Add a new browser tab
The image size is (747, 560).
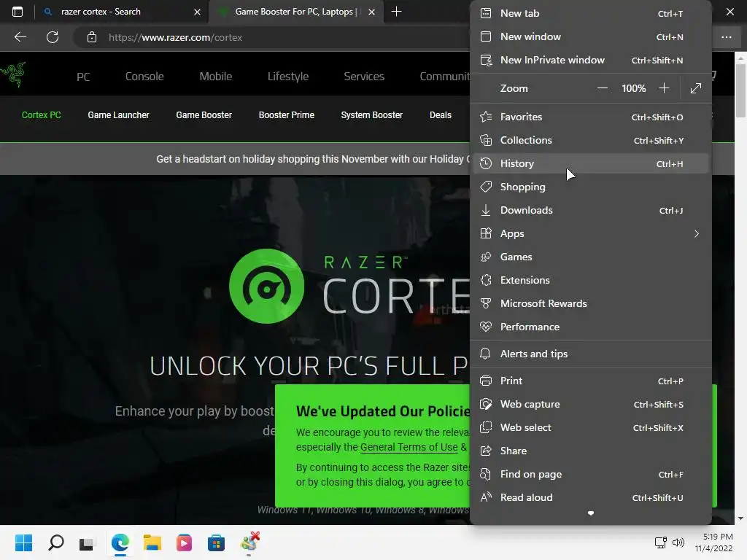396,12
